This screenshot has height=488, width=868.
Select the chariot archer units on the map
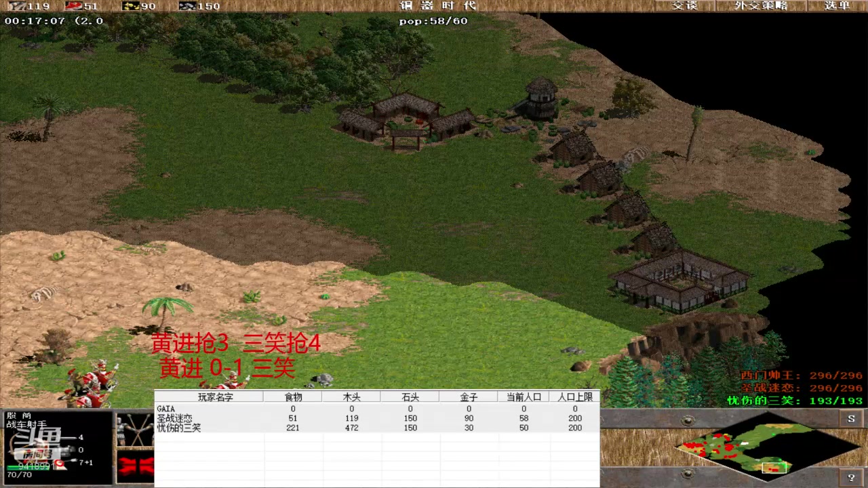92,383
